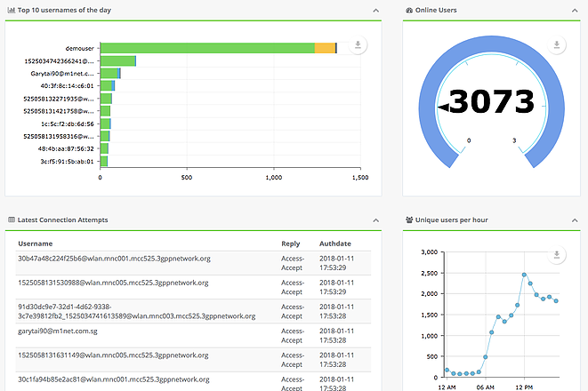Collapse the Top 10 usernames panel
588x391 pixels.
[375, 10]
